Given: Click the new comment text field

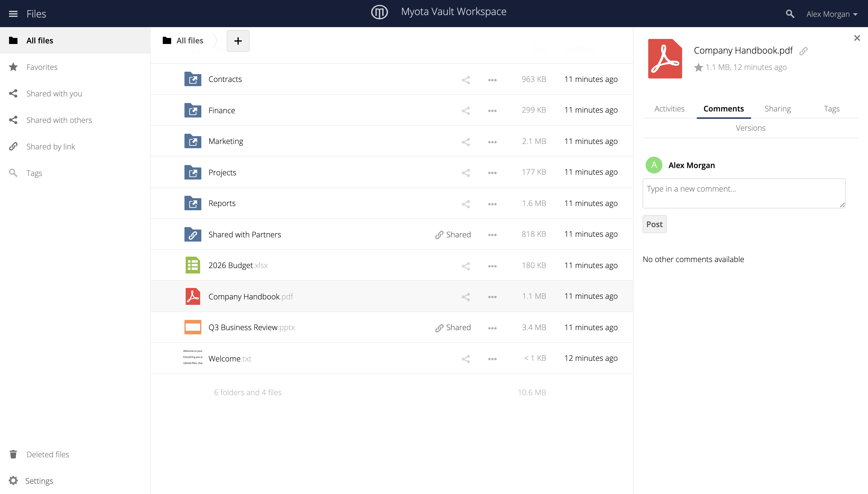Looking at the screenshot, I should coord(744,193).
